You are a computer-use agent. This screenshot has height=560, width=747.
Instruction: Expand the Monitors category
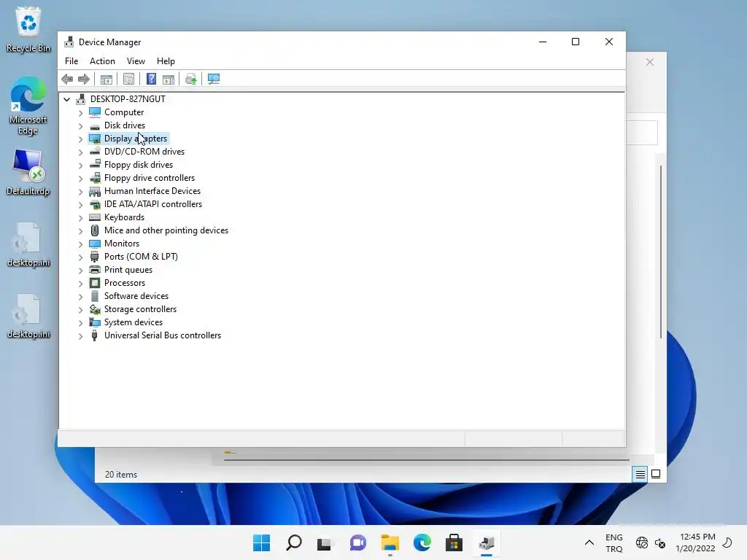coord(80,244)
